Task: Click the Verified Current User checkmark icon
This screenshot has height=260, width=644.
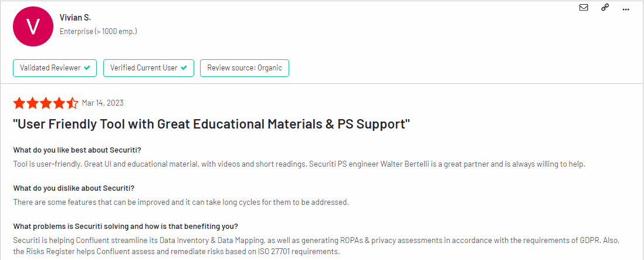Action: pos(184,68)
